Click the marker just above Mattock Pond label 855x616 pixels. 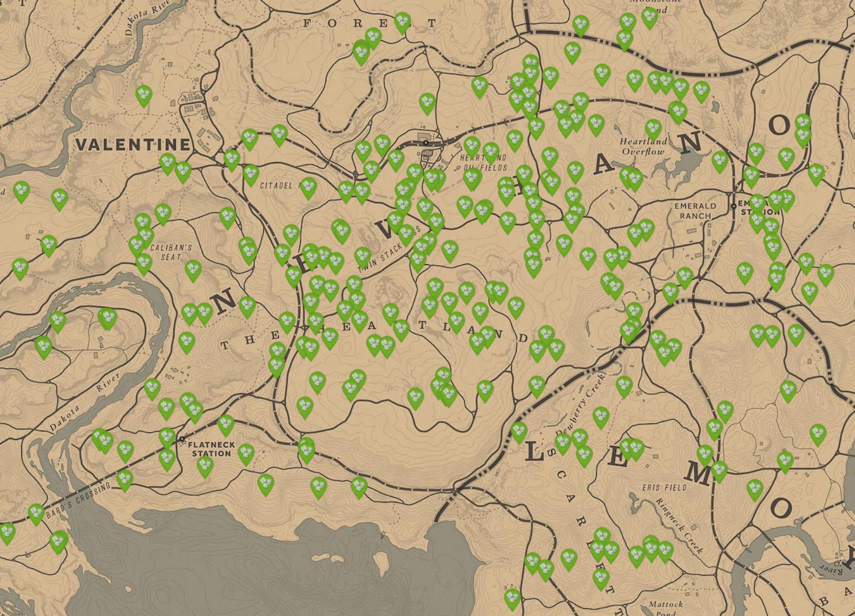[x=512, y=598]
